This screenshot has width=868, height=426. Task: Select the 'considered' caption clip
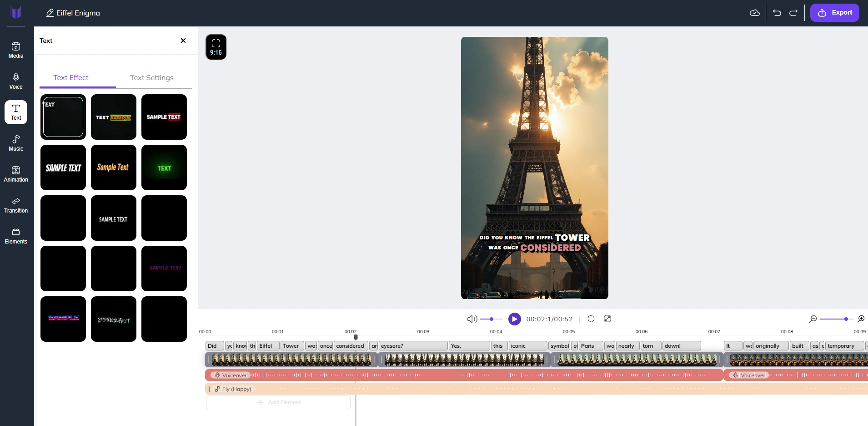click(x=351, y=346)
